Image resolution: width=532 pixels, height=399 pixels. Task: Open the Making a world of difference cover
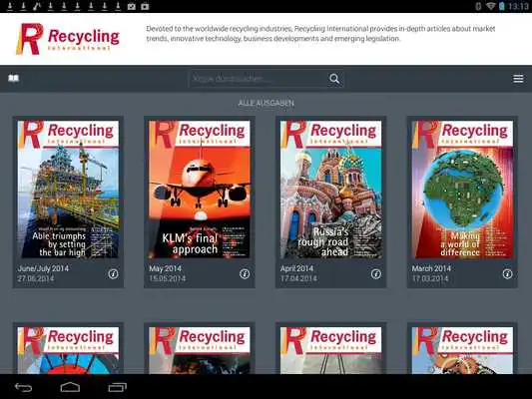point(462,190)
